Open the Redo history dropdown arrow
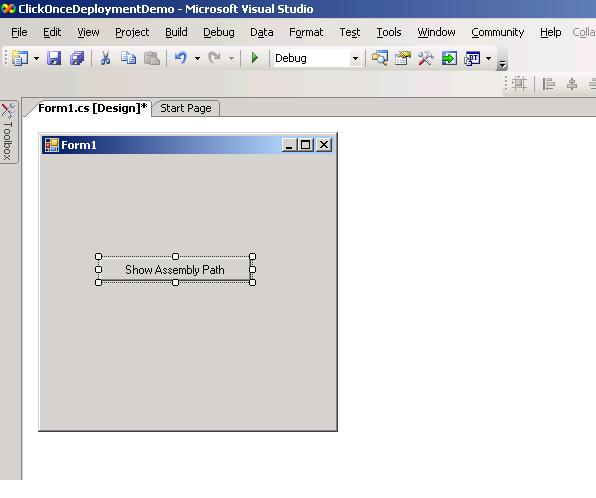596x498 pixels. coord(231,59)
